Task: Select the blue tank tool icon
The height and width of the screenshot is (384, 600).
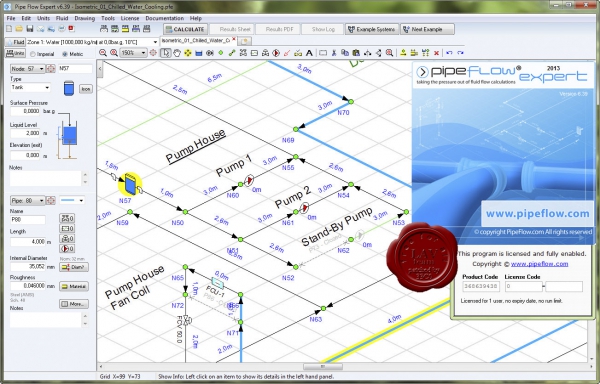Action: (198, 53)
